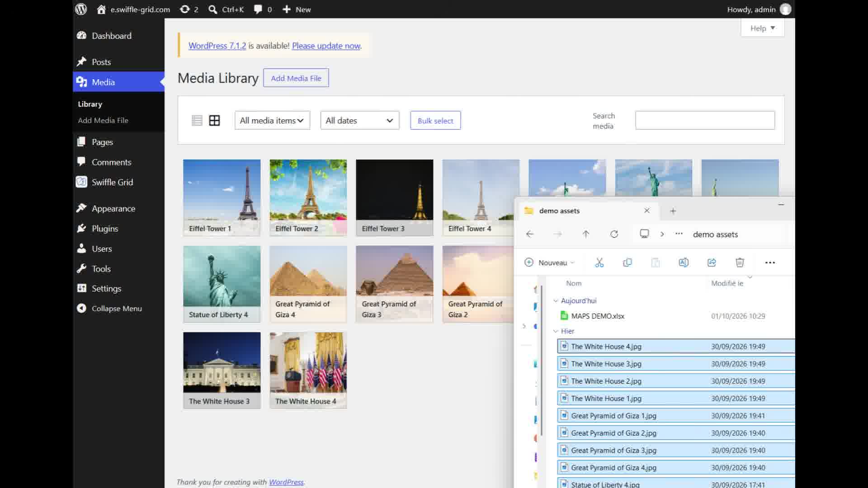The width and height of the screenshot is (868, 488).
Task: Share selected files from Explorer toolbar
Action: (712, 263)
